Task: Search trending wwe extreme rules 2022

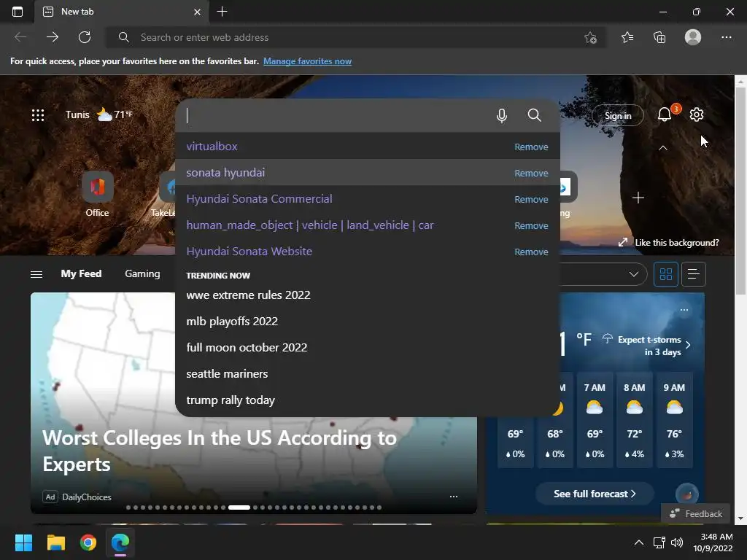Action: (368, 295)
